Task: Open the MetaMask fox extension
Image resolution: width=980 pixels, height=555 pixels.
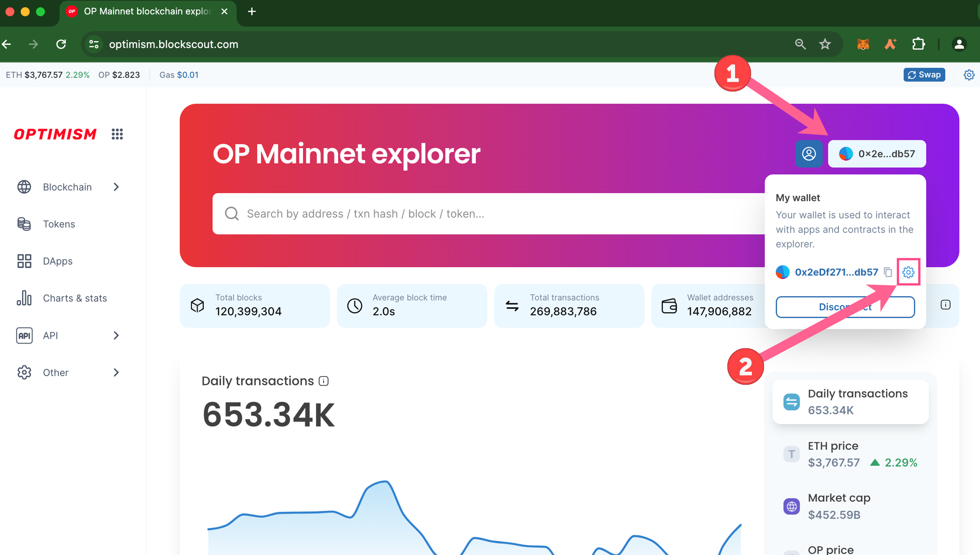Action: pyautogui.click(x=863, y=44)
